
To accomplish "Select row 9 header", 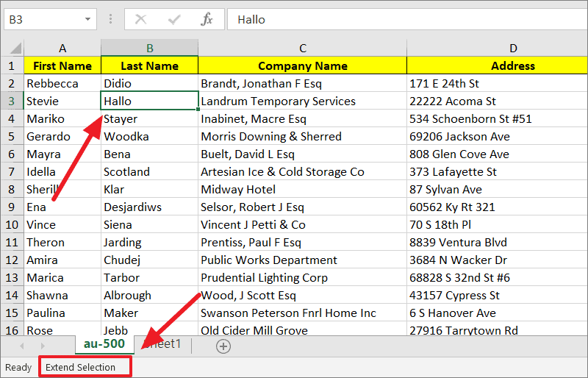I will pyautogui.click(x=12, y=207).
